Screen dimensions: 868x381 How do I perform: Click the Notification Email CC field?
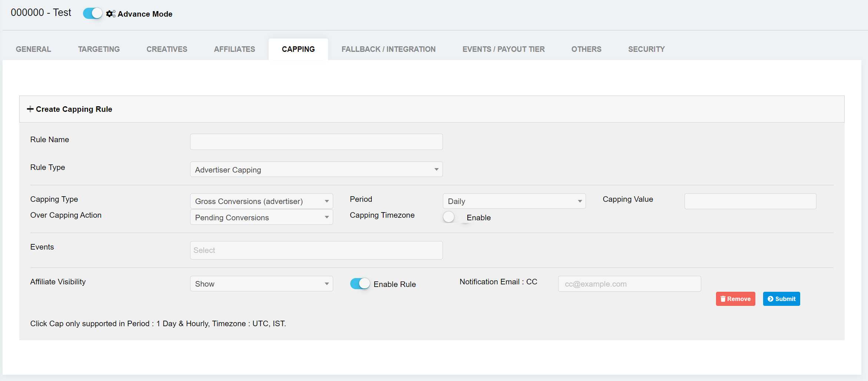point(629,284)
